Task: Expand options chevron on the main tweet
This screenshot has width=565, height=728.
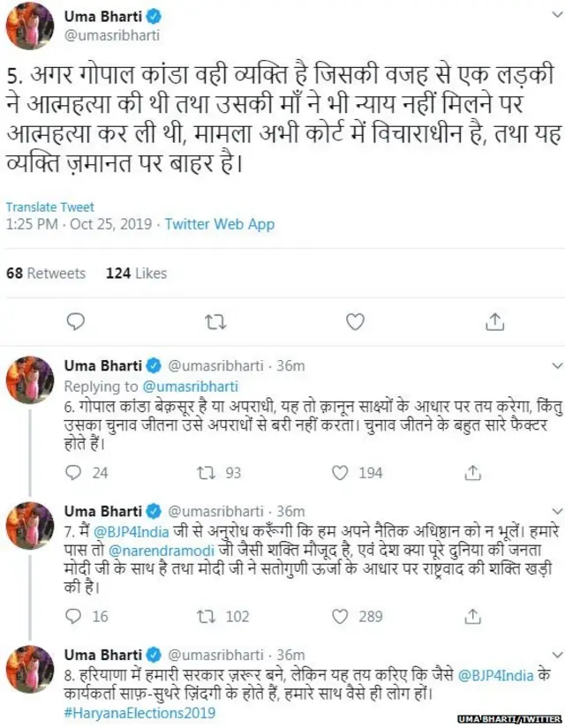Action: pos(549,21)
